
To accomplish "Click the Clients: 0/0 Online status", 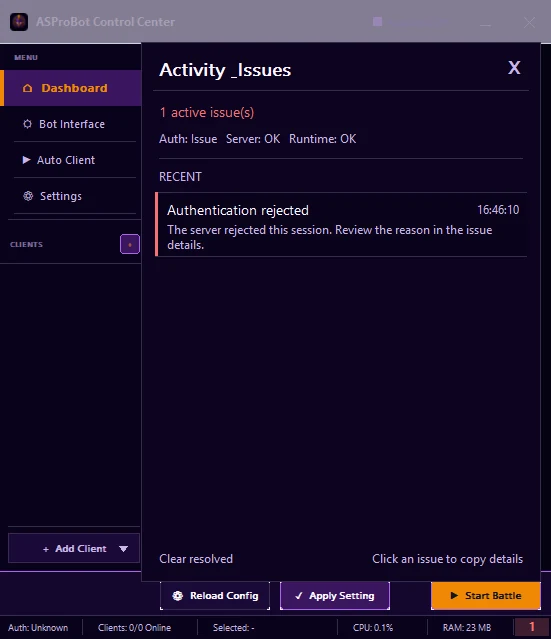I will (134, 628).
